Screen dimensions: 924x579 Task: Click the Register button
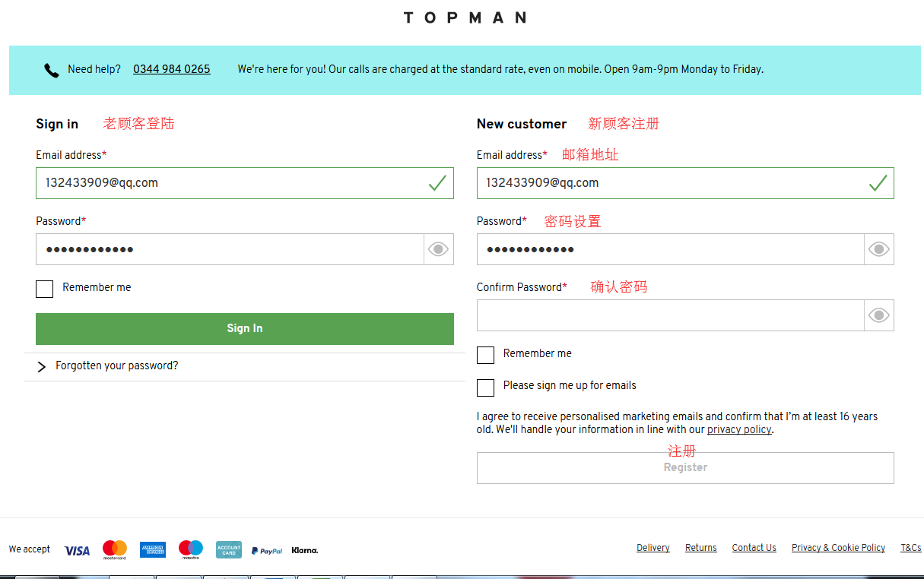click(x=685, y=468)
